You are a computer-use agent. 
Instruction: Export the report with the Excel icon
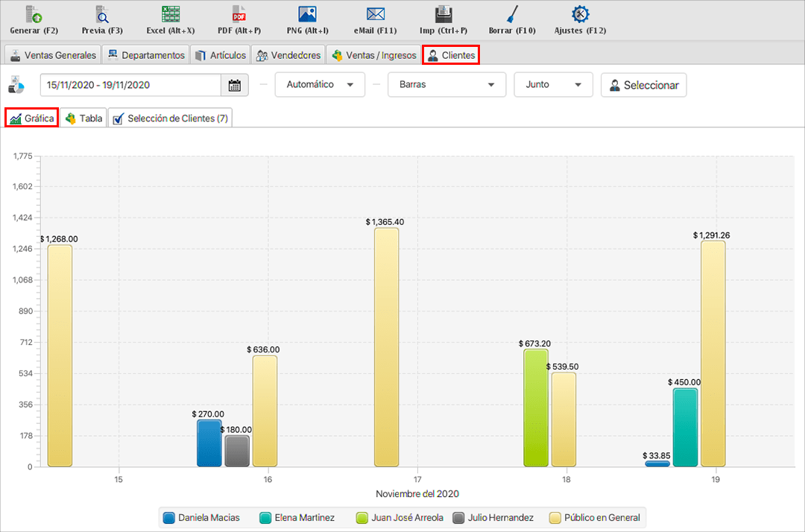pos(171,14)
